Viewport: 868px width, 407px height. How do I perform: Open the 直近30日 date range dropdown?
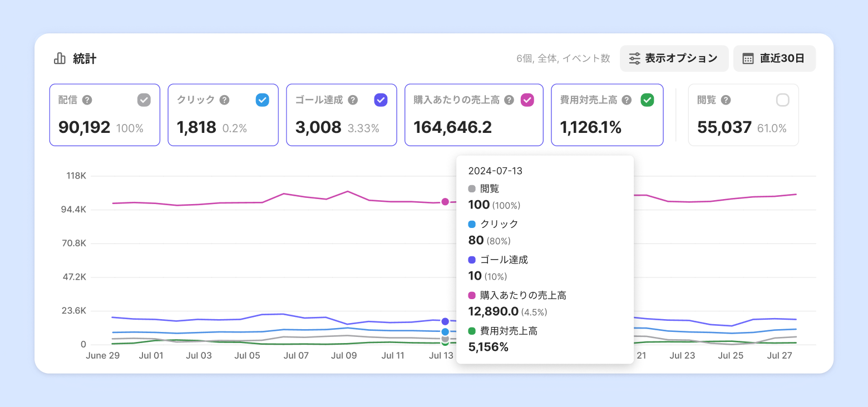(775, 58)
